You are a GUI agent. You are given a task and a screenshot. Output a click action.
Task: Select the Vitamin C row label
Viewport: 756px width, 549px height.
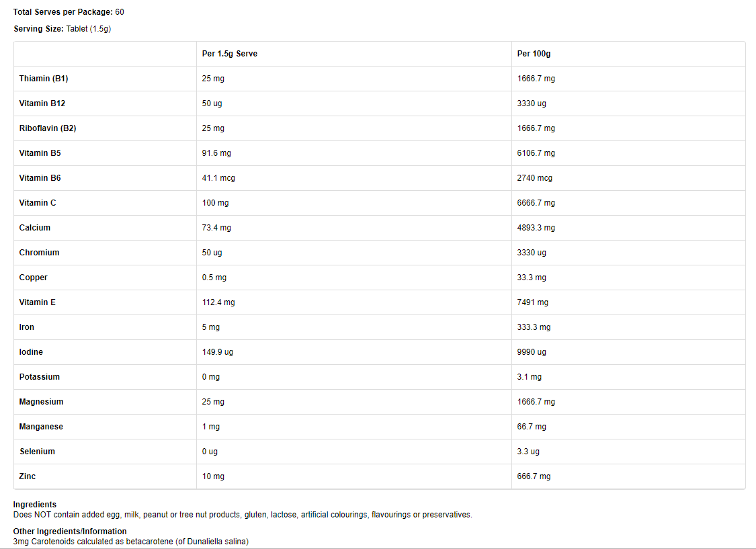point(38,203)
